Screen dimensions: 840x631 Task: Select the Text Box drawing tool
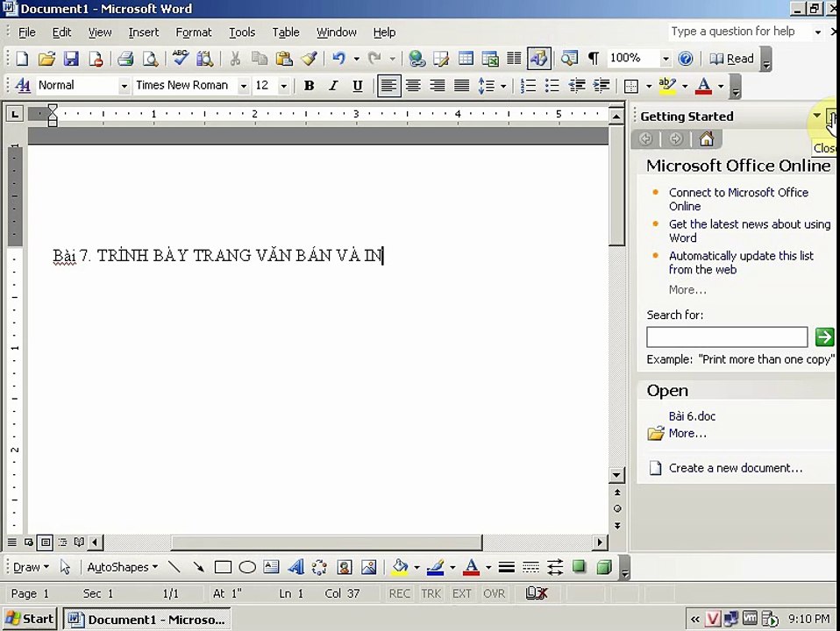coord(271,567)
